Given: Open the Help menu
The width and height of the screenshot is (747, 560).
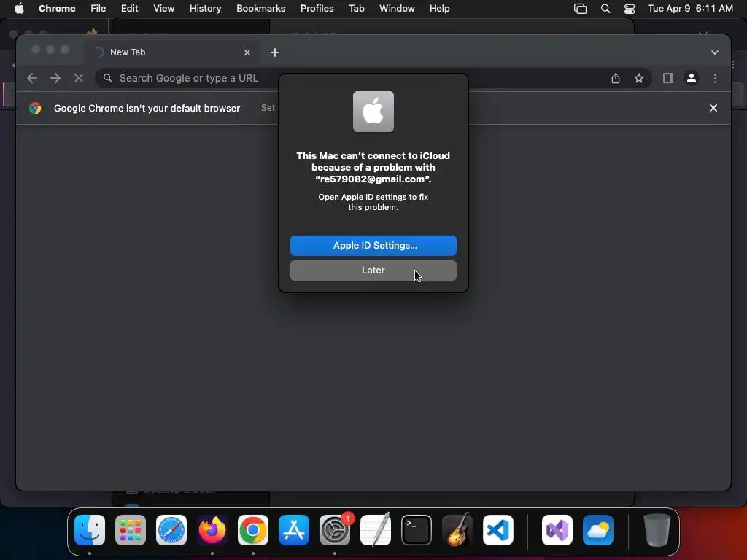Looking at the screenshot, I should coord(439,8).
